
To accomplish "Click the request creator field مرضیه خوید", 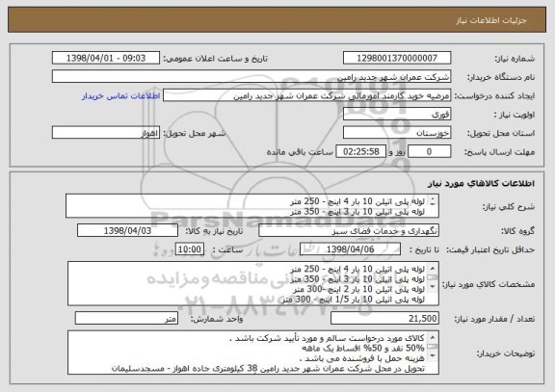I will (x=306, y=96).
